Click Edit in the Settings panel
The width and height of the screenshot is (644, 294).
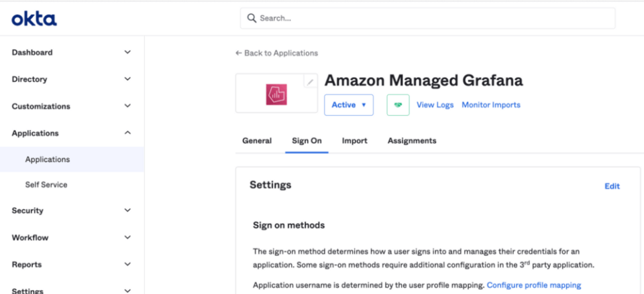click(612, 186)
